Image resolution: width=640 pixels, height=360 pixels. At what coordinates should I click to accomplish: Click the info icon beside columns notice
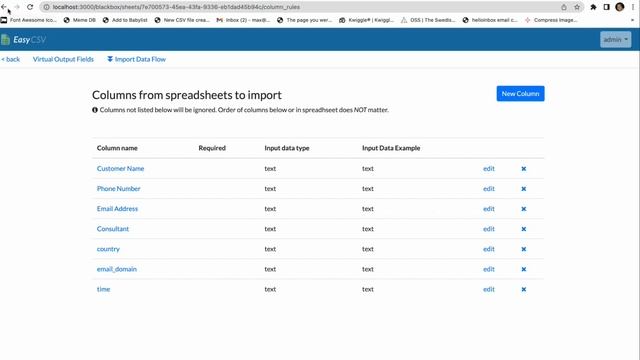pos(95,110)
